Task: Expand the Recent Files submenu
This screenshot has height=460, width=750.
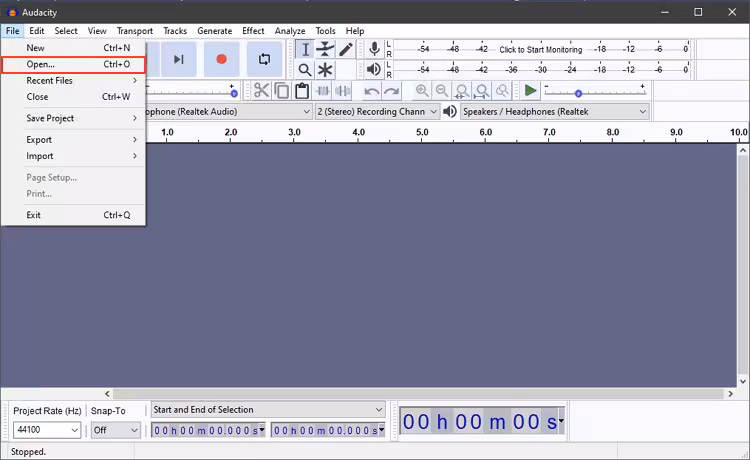Action: 73,80
